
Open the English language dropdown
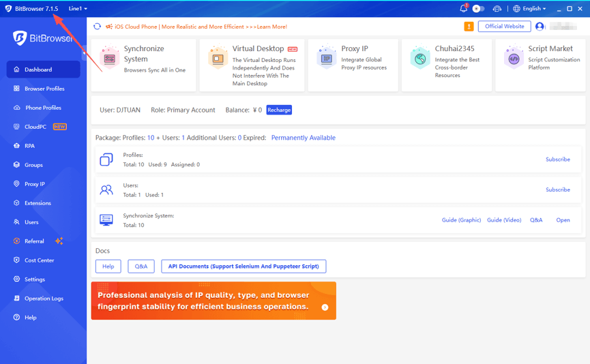coord(530,9)
